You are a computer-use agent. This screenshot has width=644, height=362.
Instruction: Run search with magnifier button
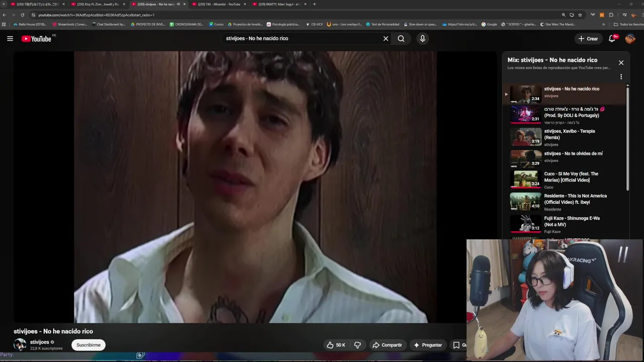(401, 39)
